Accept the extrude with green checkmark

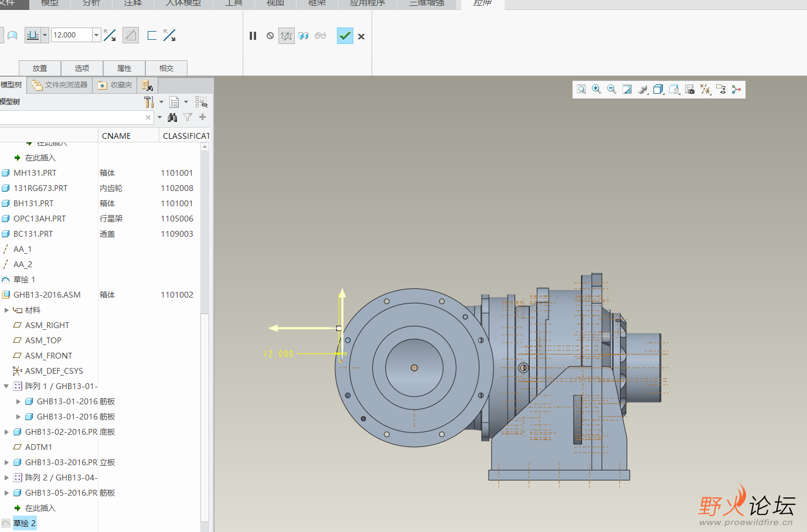(x=345, y=36)
